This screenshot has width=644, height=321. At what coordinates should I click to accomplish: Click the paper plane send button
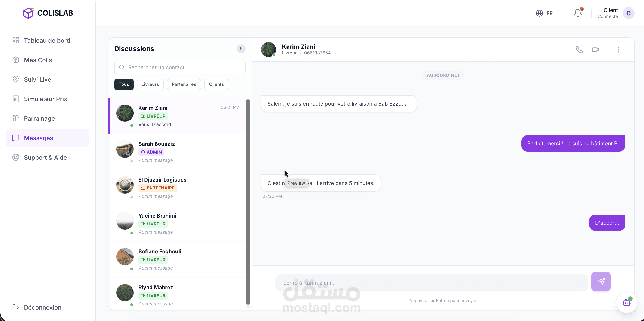601,281
